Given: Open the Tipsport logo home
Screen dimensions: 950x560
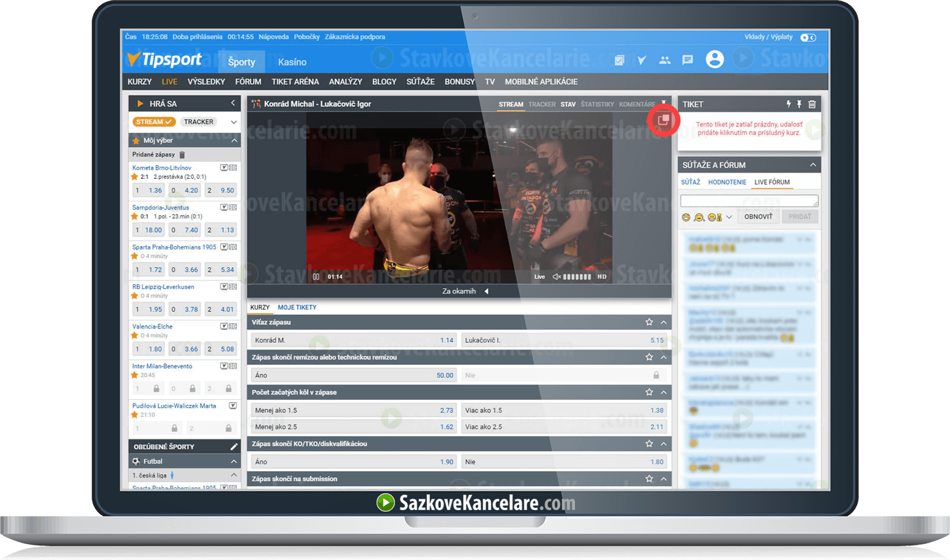Looking at the screenshot, I should click(164, 60).
